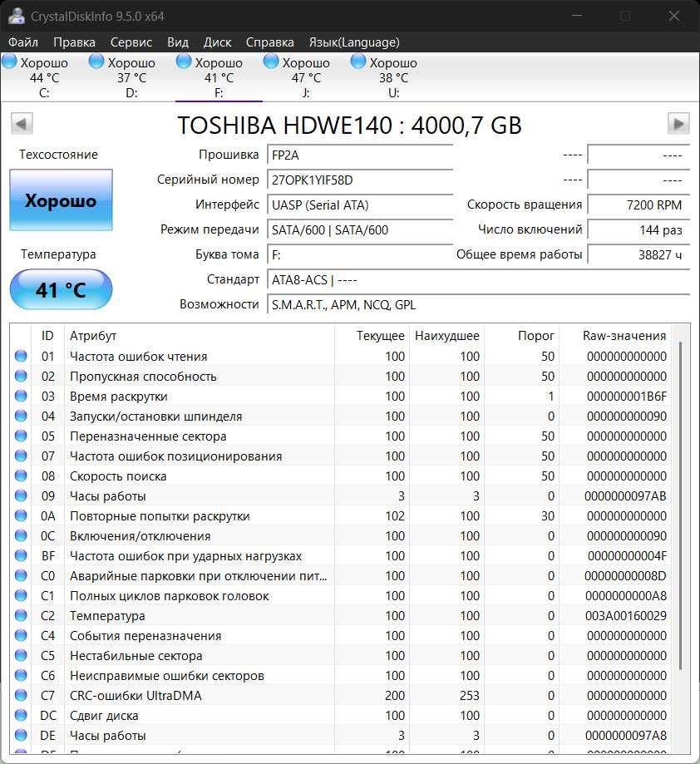Click the blue status orb for disk C:
This screenshot has height=764, width=700.
[9, 62]
